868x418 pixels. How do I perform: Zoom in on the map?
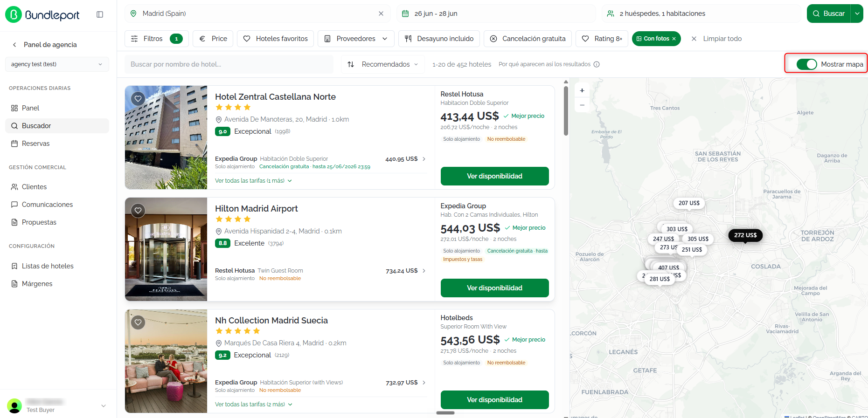(x=582, y=90)
